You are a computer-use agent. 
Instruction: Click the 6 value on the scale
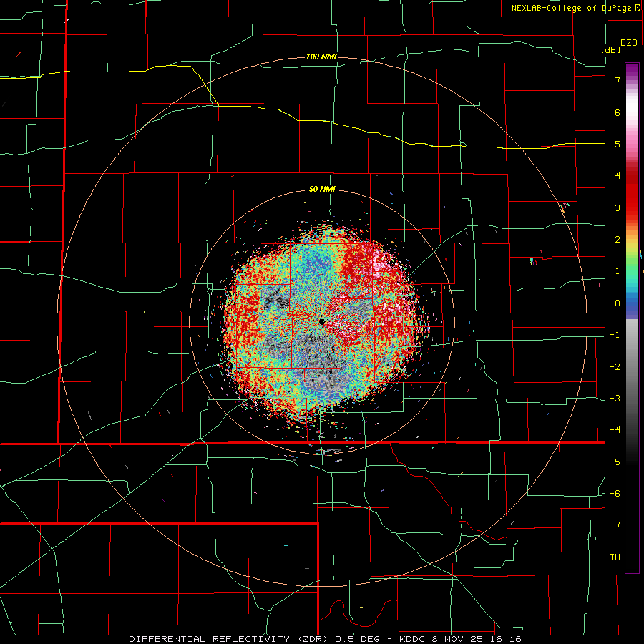coord(618,112)
